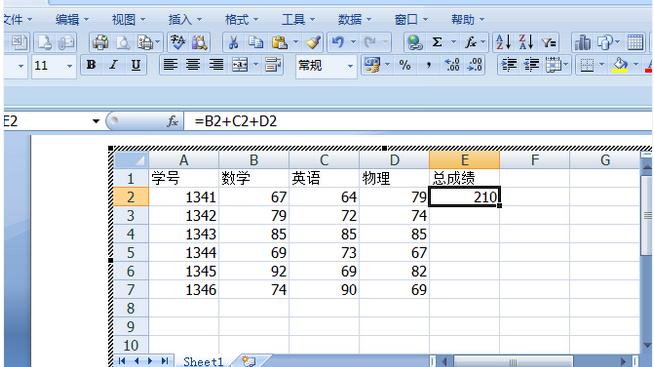This screenshot has height=367, width=654.
Task: Insert a chart with chart icon
Action: click(x=582, y=42)
